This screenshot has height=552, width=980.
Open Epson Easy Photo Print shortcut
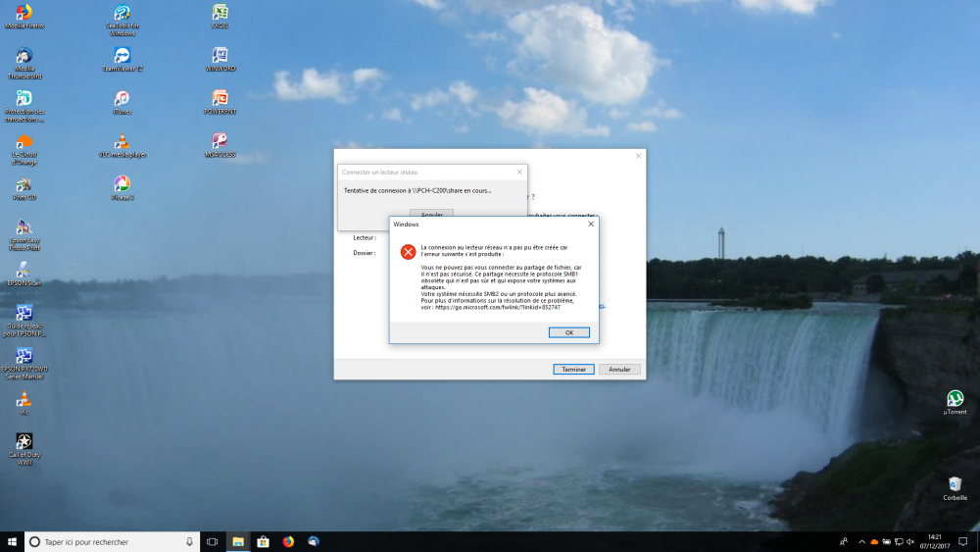coord(24,235)
